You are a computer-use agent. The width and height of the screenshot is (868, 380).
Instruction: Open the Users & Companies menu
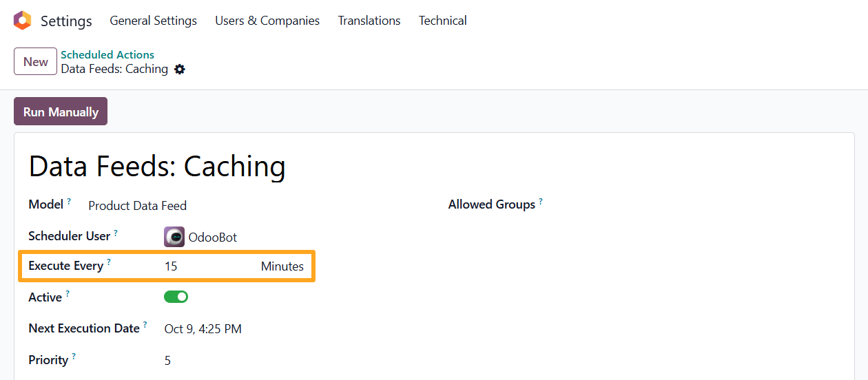pyautogui.click(x=267, y=21)
